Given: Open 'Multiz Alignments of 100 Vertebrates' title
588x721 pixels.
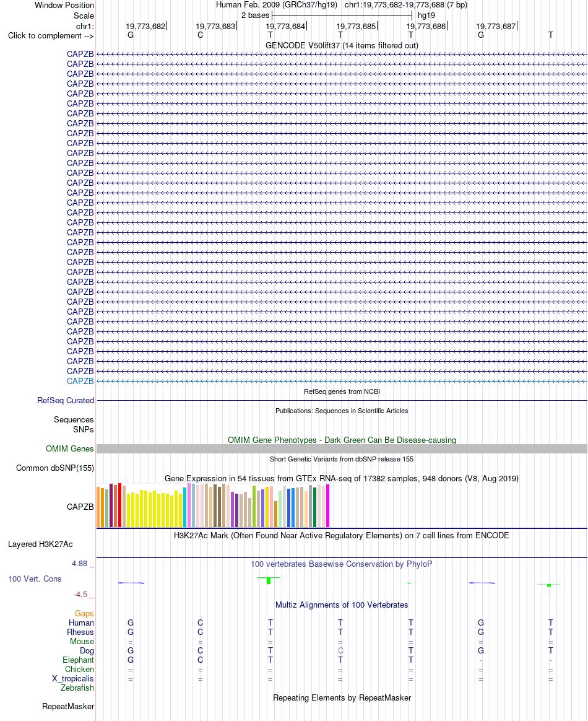Looking at the screenshot, I should (x=342, y=605).
